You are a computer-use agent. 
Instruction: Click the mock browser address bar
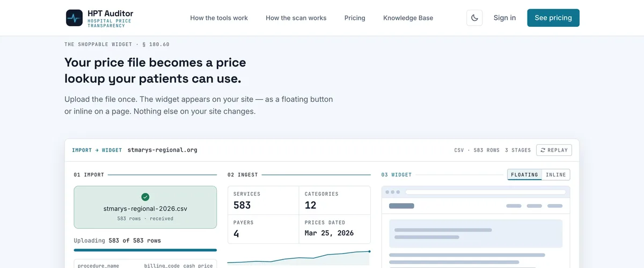(x=486, y=192)
